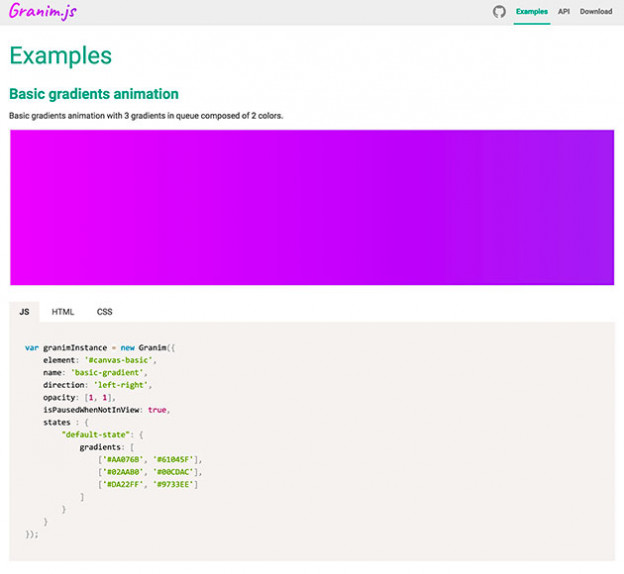Viewport: 624px width, 574px height.
Task: Click the '#AA076B' color value in code
Action: click(x=123, y=459)
